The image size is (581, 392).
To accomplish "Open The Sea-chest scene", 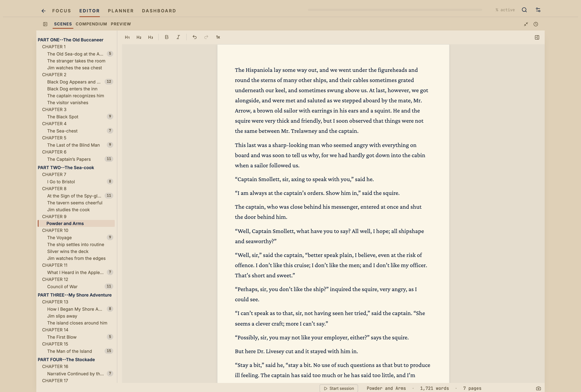I will tap(62, 131).
